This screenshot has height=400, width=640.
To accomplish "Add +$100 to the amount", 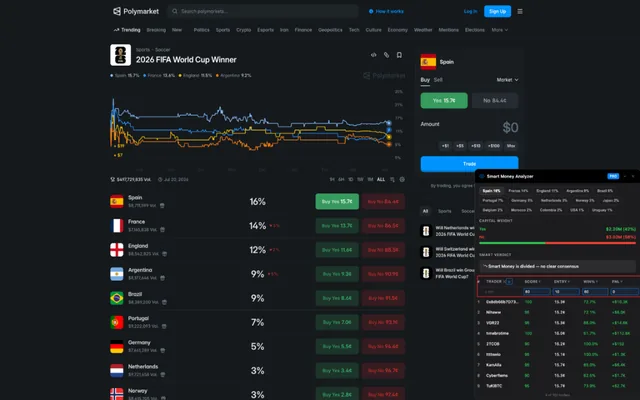I will point(493,146).
